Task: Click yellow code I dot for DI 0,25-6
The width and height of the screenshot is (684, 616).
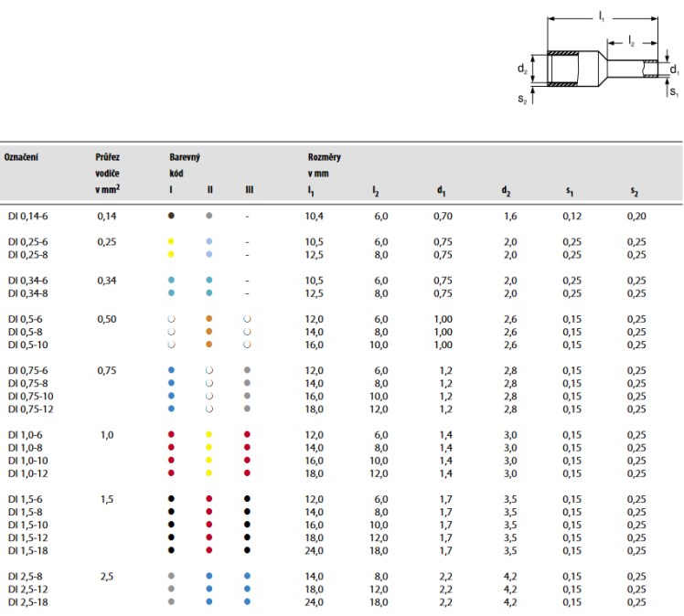Action: (171, 241)
